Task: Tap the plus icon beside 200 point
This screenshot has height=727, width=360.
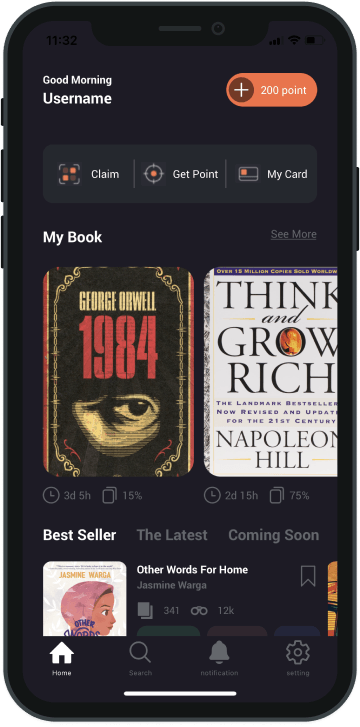Action: click(x=241, y=90)
